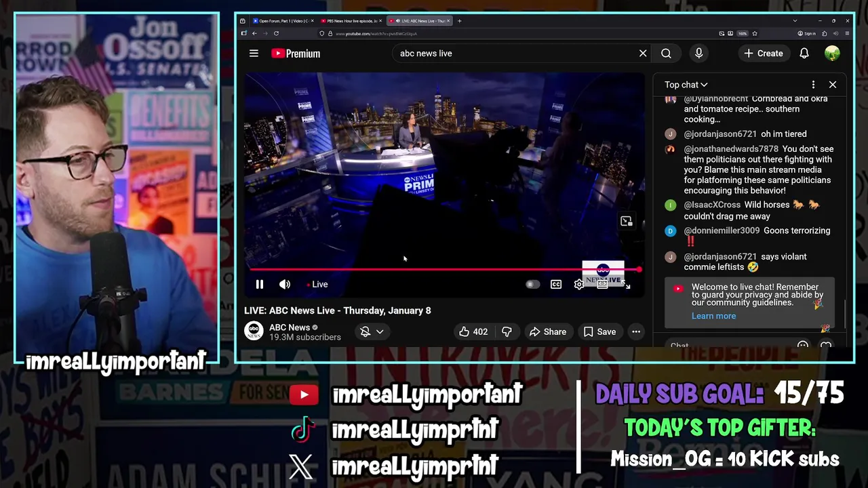Switch to 'PBS News Hour live episode' tab
Image resolution: width=868 pixels, height=488 pixels.
tap(351, 21)
